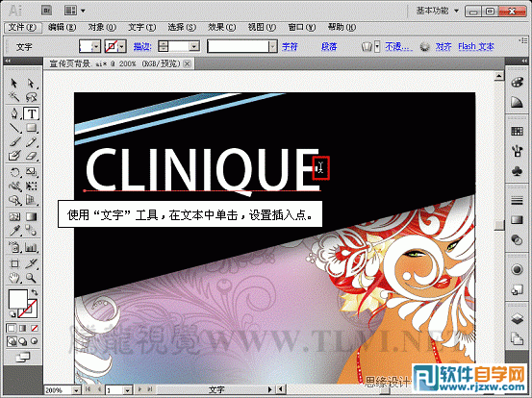Reset default fill and stroke colors
This screenshot has height=398, width=532.
pyautogui.click(x=12, y=314)
